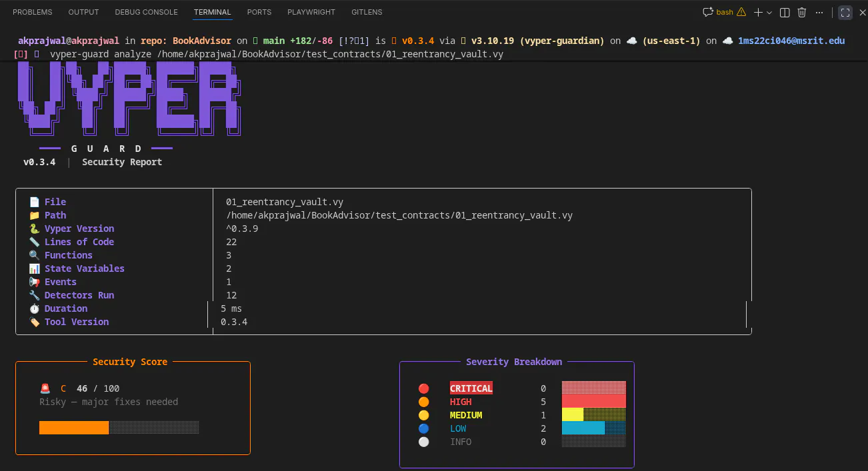
Task: Click the MEDIUM severity label
Action: 466,415
